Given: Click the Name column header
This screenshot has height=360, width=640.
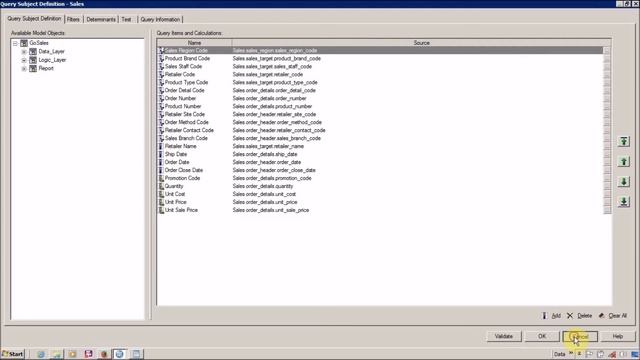Looking at the screenshot, I should (x=194, y=43).
